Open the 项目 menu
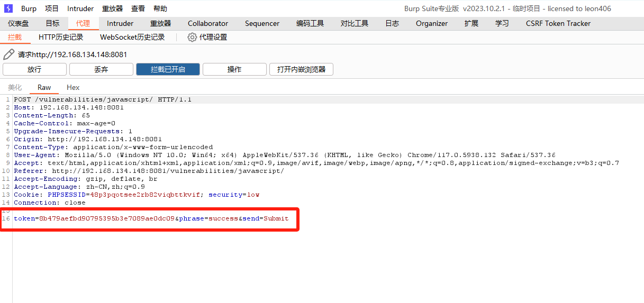Screen dimensions: 644x303 click(x=52, y=8)
